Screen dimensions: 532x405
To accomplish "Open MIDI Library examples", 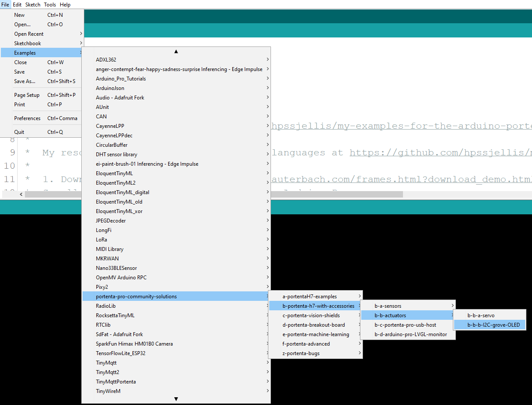I will tap(176, 249).
